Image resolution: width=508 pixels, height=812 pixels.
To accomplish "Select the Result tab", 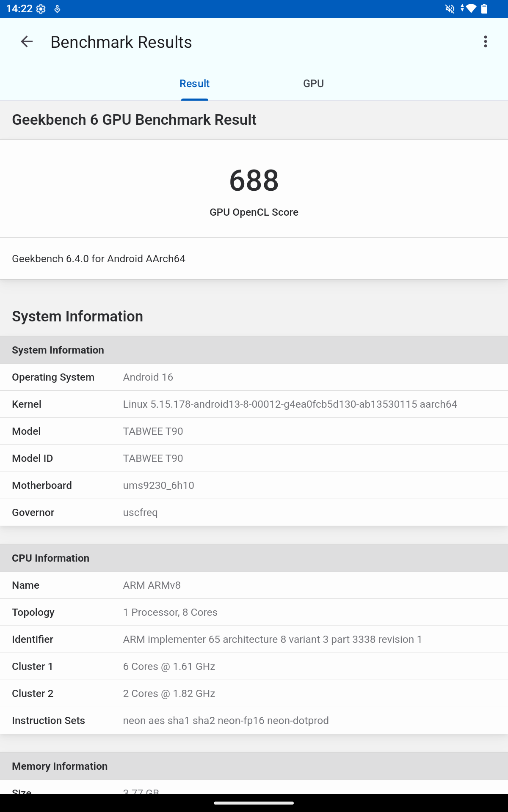I will [x=194, y=84].
